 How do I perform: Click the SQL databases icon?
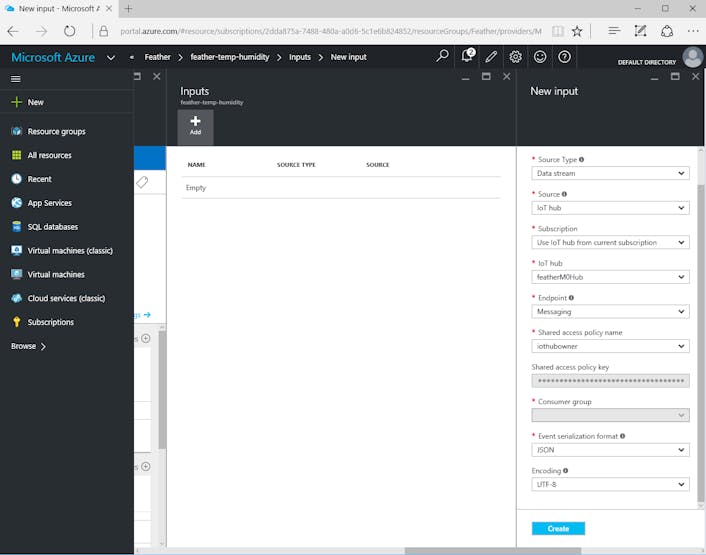[x=17, y=226]
